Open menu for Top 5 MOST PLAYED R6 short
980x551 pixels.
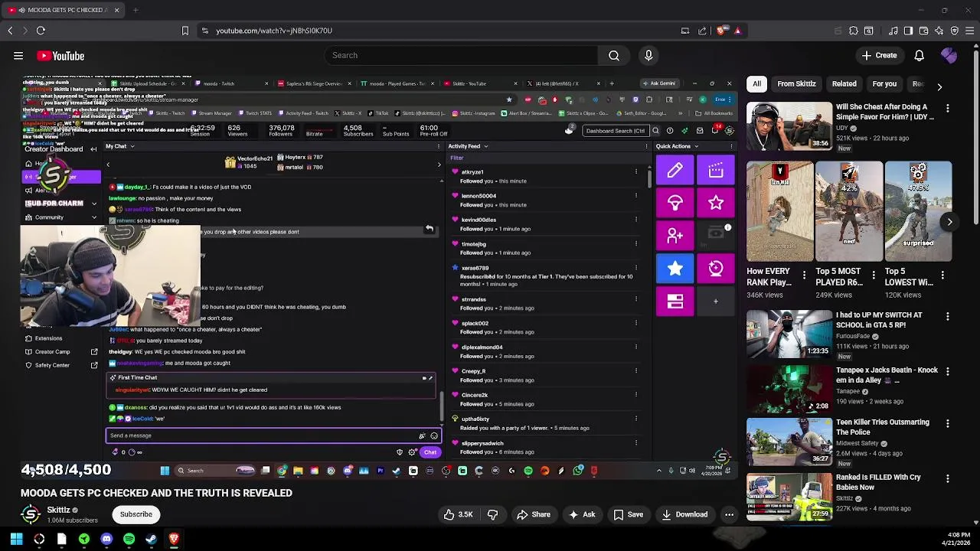coord(874,275)
